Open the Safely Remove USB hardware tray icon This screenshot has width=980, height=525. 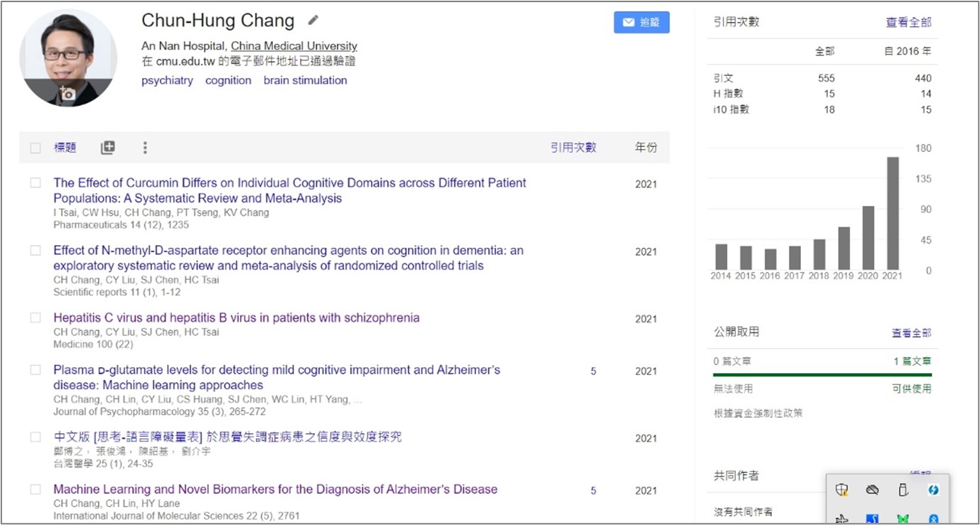click(x=903, y=489)
